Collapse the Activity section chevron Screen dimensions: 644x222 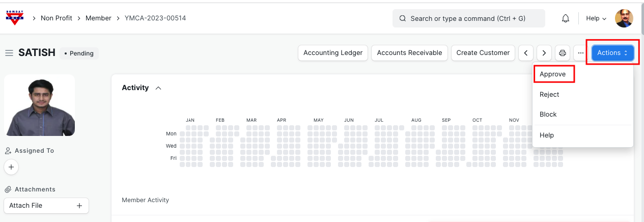158,88
